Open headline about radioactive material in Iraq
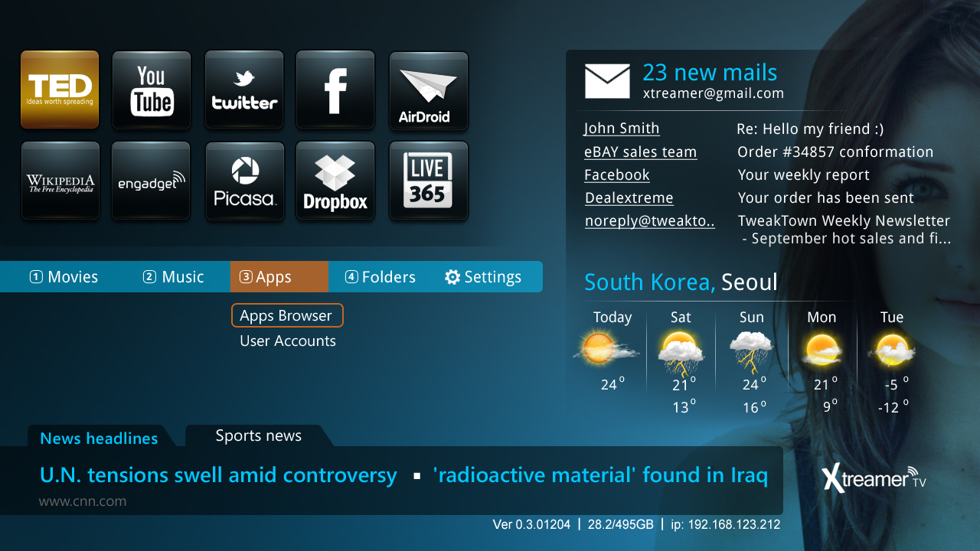Image resolution: width=980 pixels, height=551 pixels. 600,475
